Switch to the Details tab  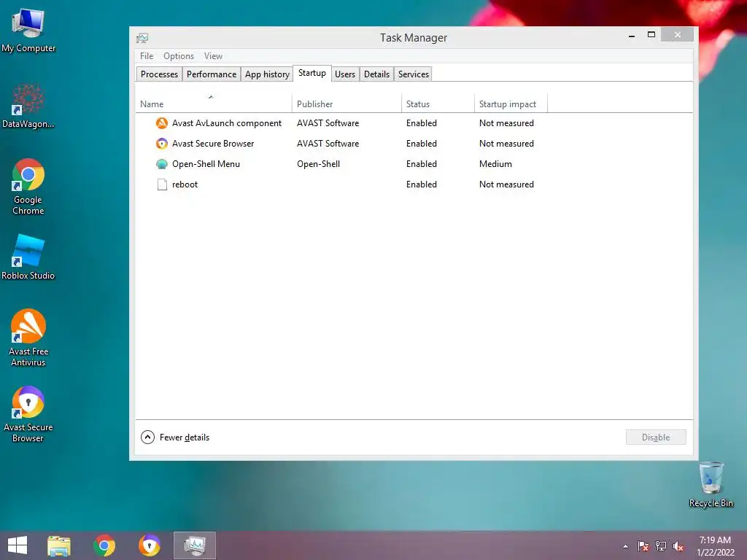[x=377, y=74]
